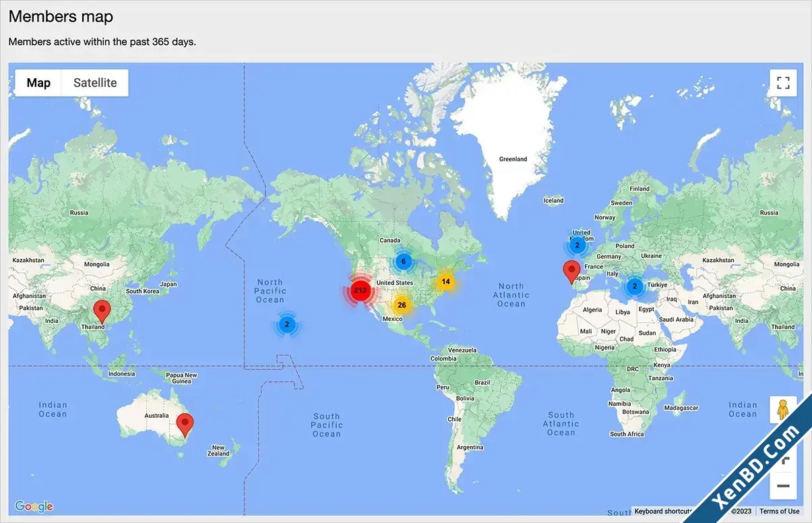Viewport: 812px width, 523px height.
Task: Click the Finland label
Action: (x=639, y=189)
